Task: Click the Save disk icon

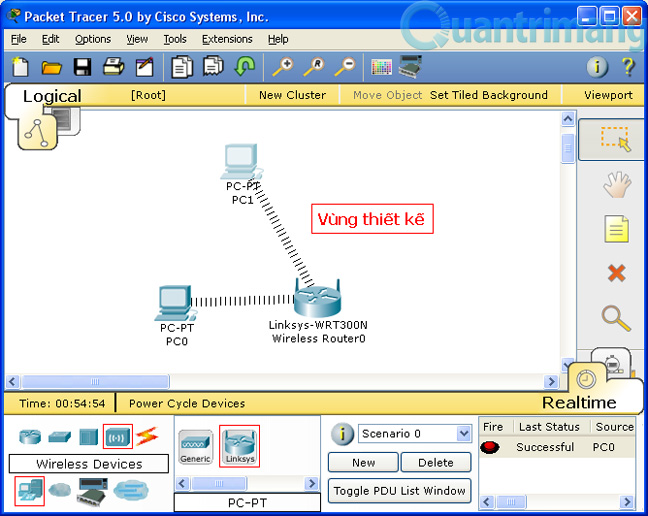Action: tap(83, 68)
